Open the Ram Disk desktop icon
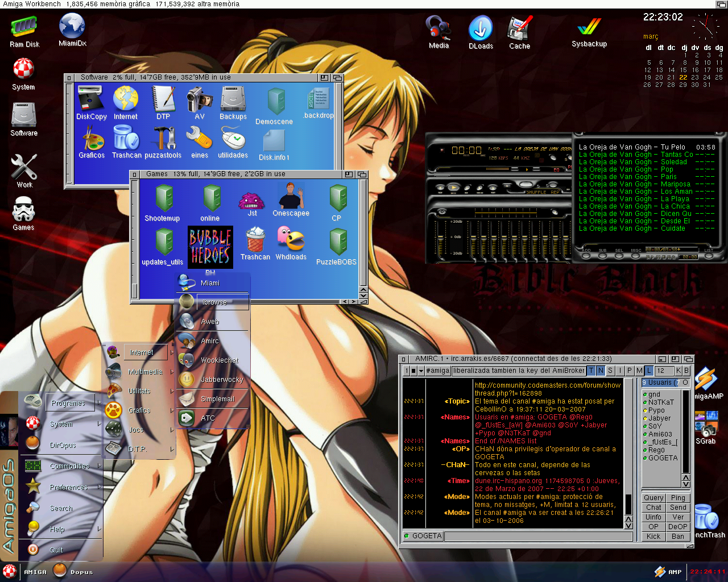 (x=24, y=27)
